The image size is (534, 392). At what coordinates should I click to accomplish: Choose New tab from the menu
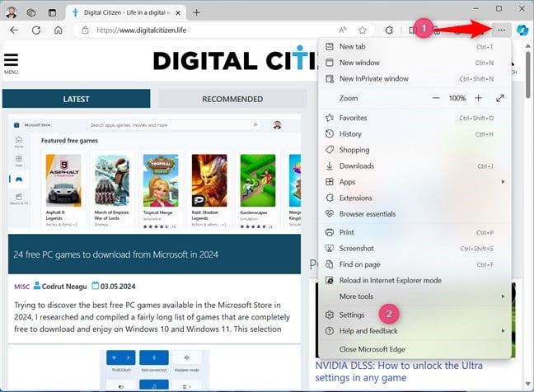tap(415, 47)
